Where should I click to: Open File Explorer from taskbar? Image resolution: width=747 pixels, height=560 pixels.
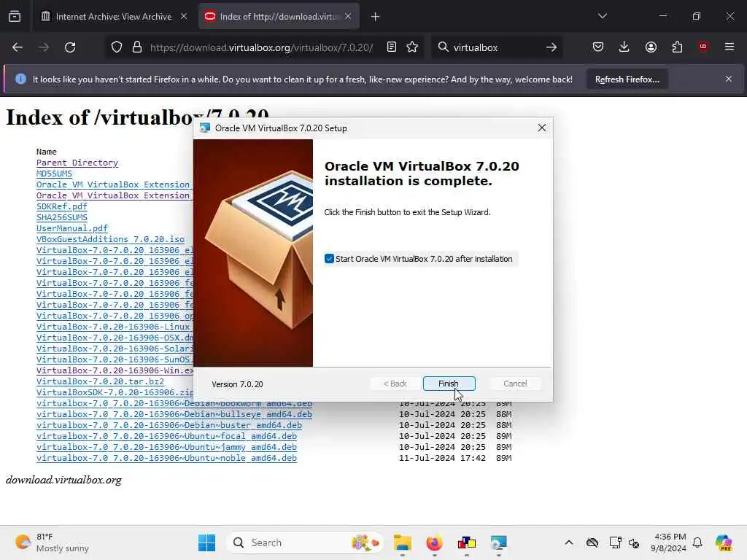pyautogui.click(x=403, y=542)
